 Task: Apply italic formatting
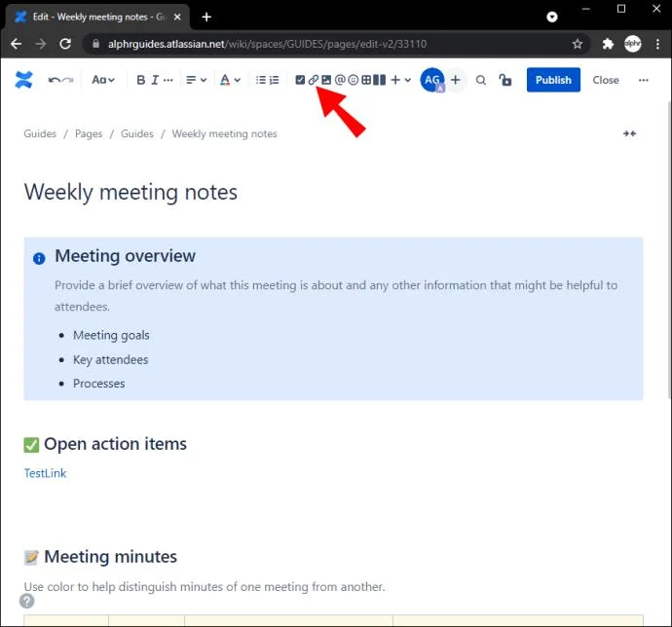coord(155,80)
